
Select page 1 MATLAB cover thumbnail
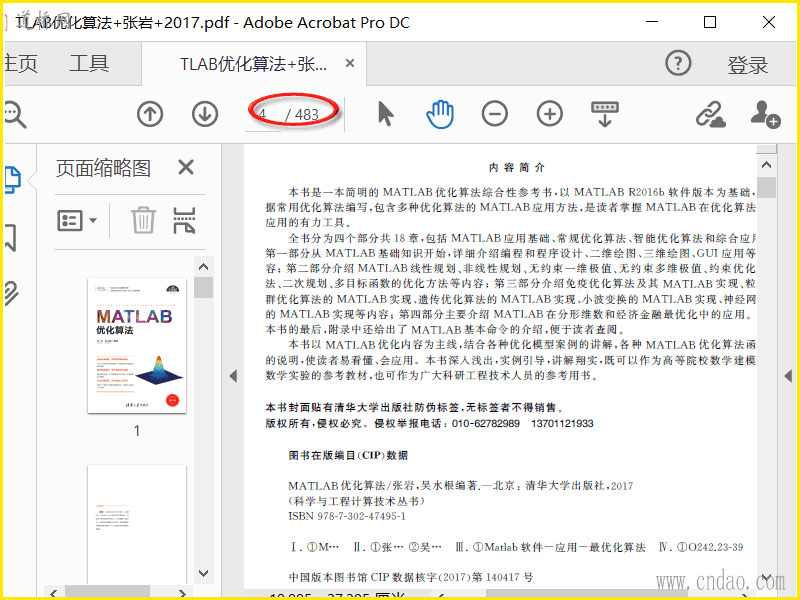pos(137,345)
